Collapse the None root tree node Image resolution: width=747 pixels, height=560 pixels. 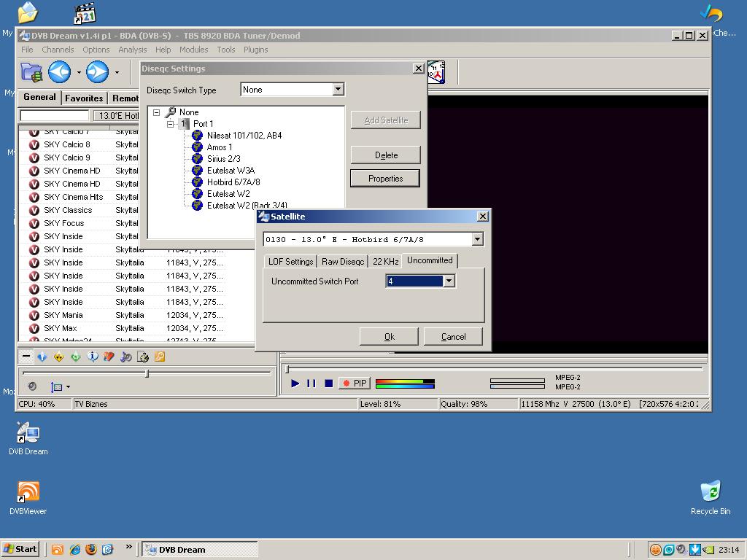156,112
